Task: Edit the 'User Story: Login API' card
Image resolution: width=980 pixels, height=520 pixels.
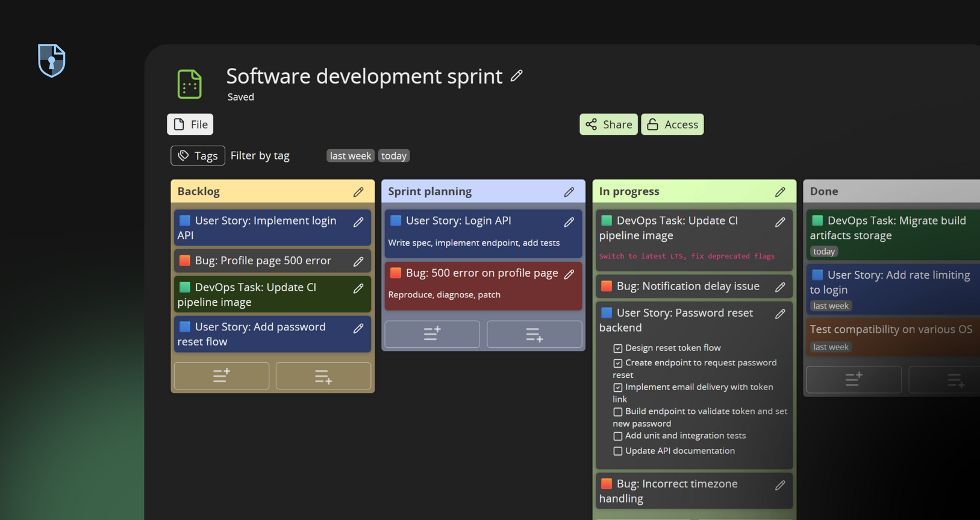Action: (x=569, y=222)
